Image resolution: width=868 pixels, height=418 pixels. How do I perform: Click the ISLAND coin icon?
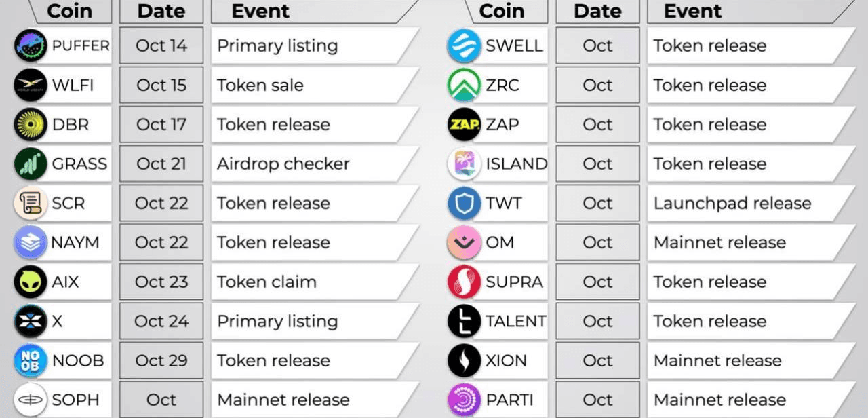[465, 164]
